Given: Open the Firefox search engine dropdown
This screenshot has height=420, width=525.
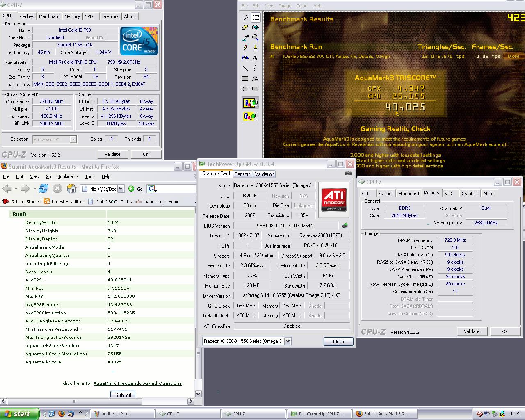Looking at the screenshot, I should [x=153, y=189].
